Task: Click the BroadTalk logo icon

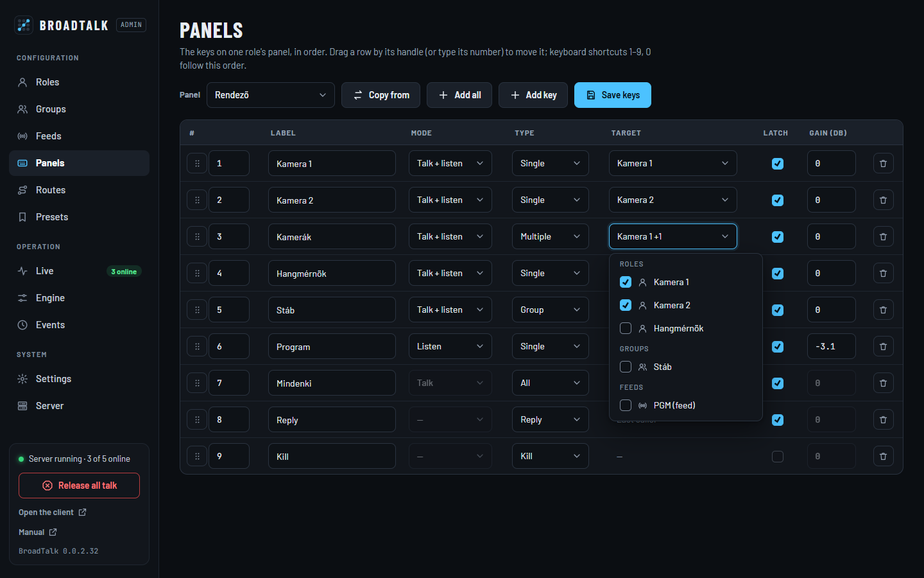Action: click(24, 25)
